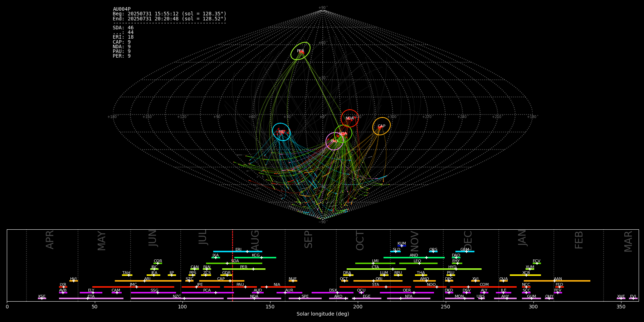The image size is (644, 322).
Task: Click the 'AU004P' station title text
Action: point(122,9)
